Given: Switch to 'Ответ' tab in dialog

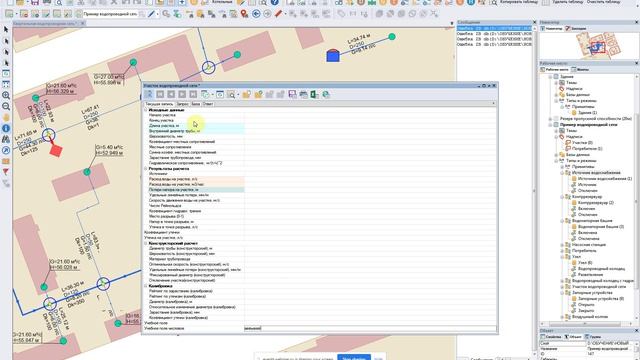Looking at the screenshot, I should [208, 104].
